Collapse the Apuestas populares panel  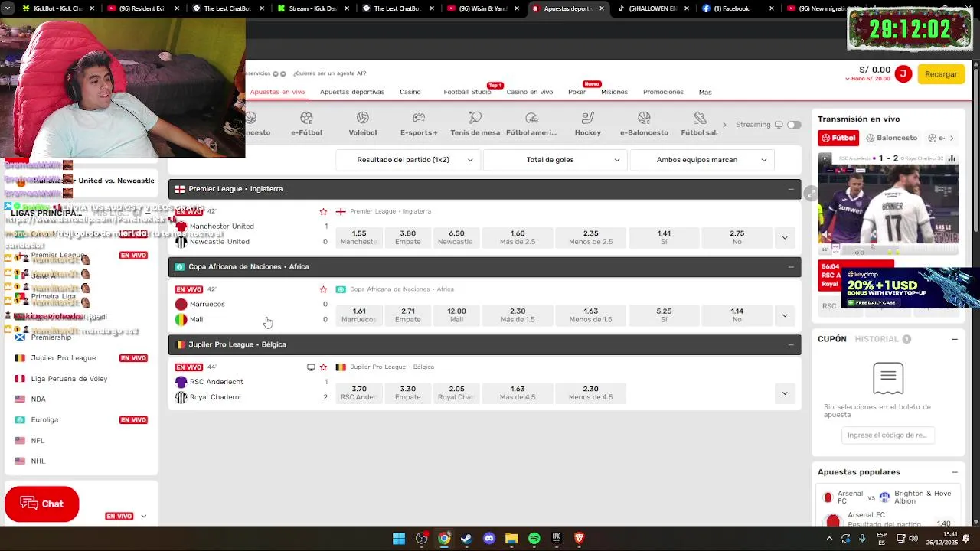point(955,472)
